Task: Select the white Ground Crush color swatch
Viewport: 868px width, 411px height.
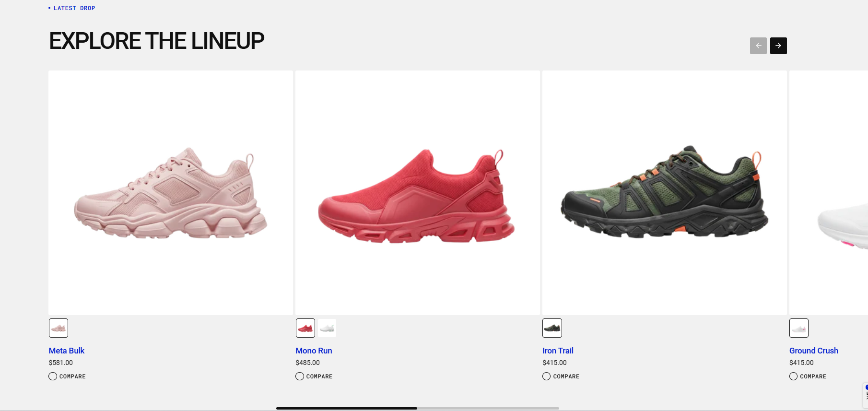Action: [799, 328]
